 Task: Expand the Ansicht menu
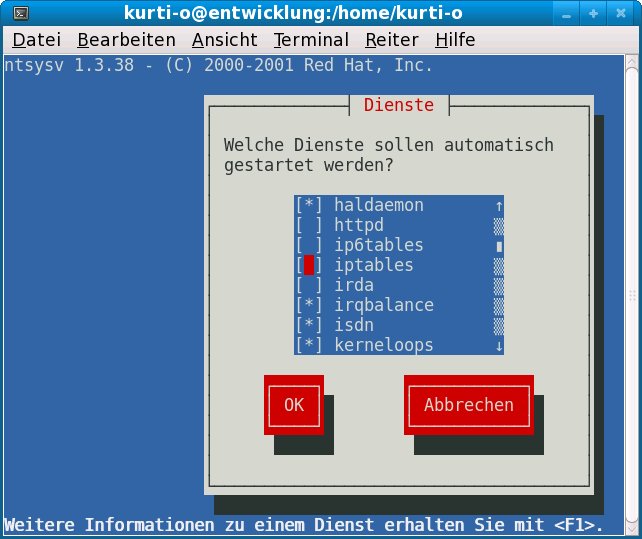[224, 40]
